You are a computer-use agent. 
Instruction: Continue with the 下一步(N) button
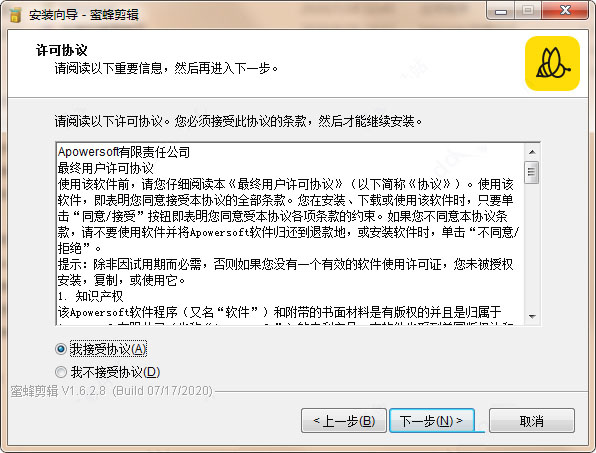432,421
